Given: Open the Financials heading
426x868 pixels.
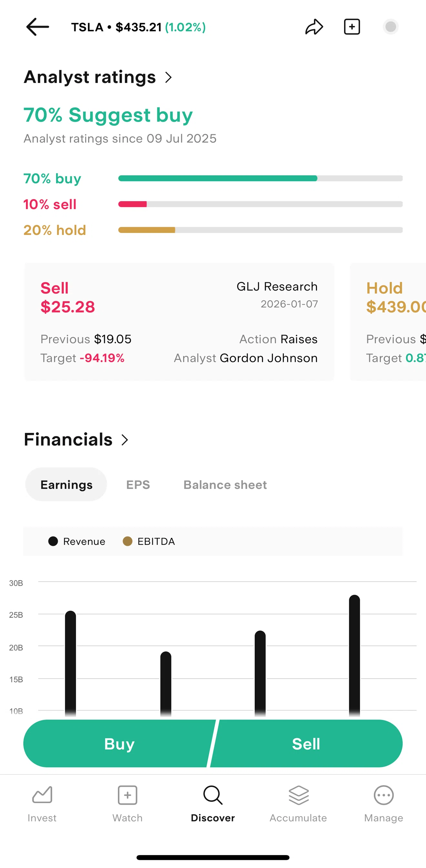Looking at the screenshot, I should [x=68, y=439].
